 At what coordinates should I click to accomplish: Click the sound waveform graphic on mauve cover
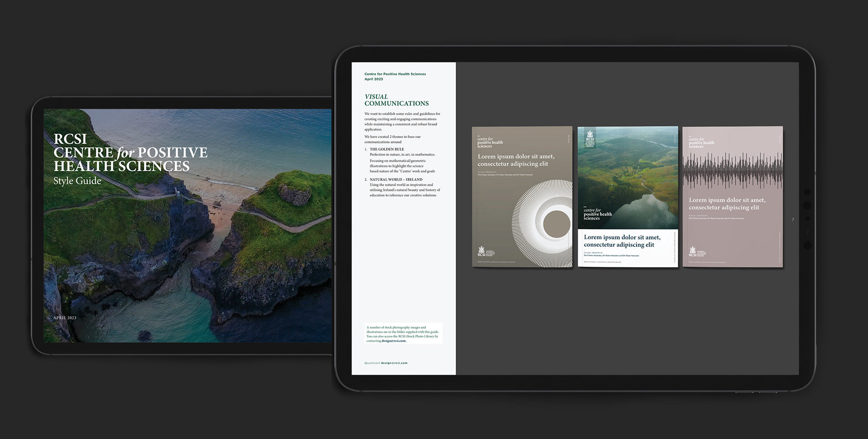[x=732, y=171]
